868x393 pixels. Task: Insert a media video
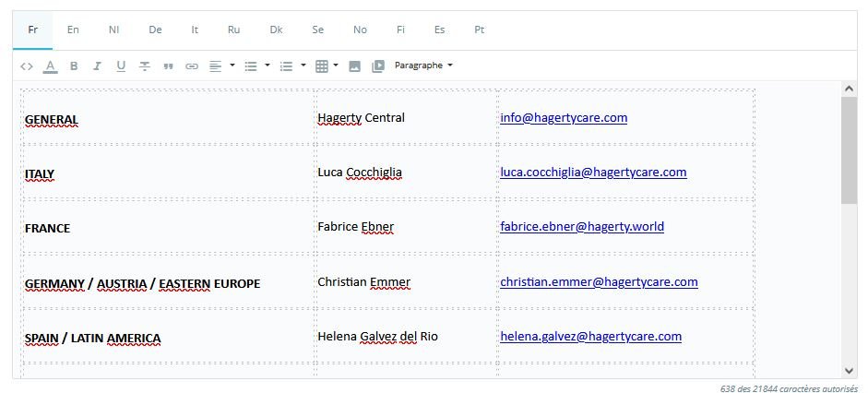tap(378, 66)
